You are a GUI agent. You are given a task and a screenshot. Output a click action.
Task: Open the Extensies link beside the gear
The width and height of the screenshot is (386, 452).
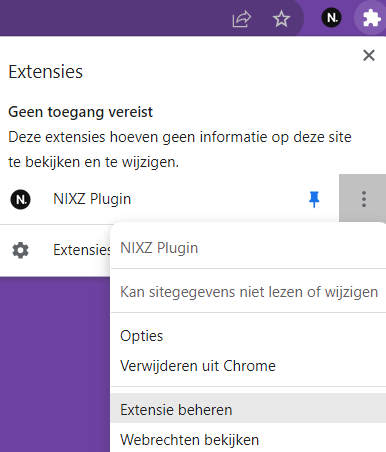(82, 250)
